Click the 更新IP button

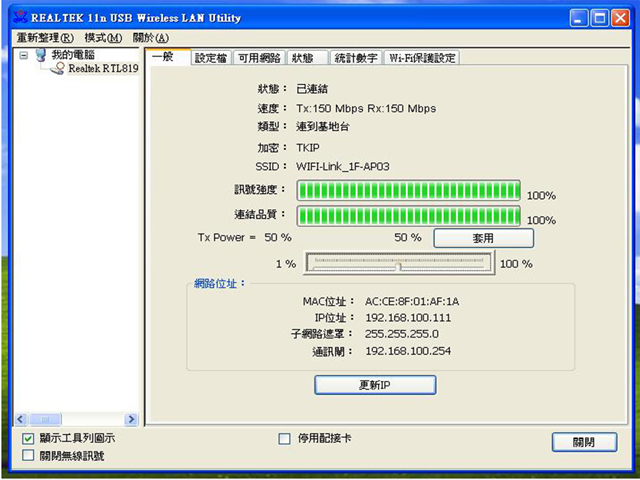coord(375,385)
